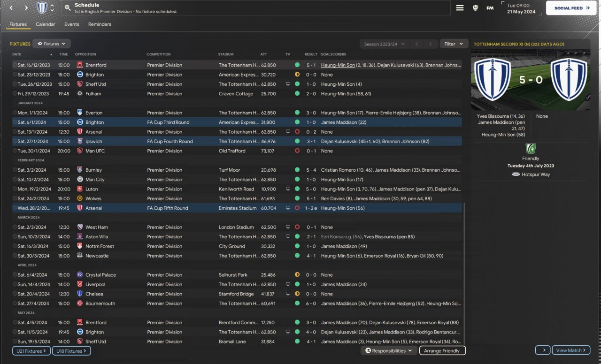Open the hamburger menu icon
The width and height of the screenshot is (601, 364).
(x=460, y=8)
